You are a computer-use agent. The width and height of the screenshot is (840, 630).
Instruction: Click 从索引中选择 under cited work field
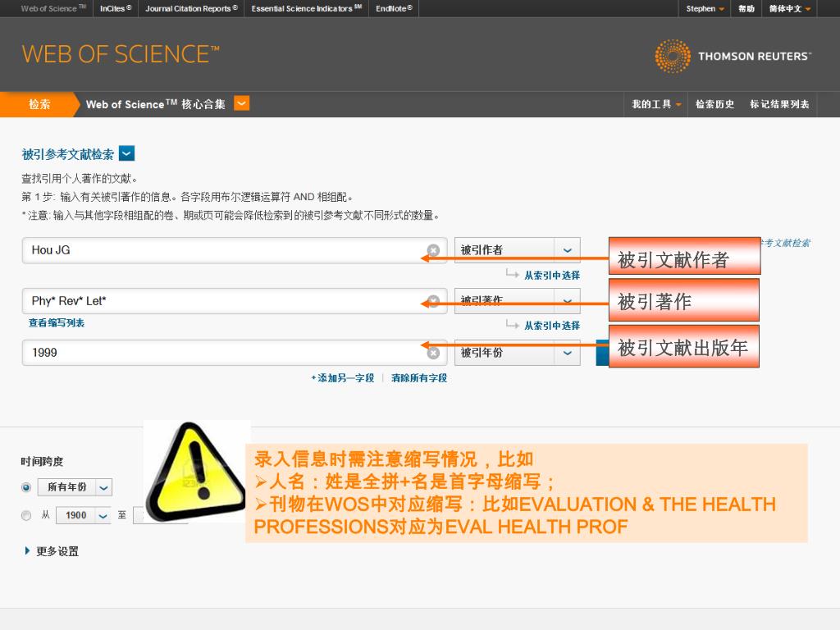click(552, 326)
